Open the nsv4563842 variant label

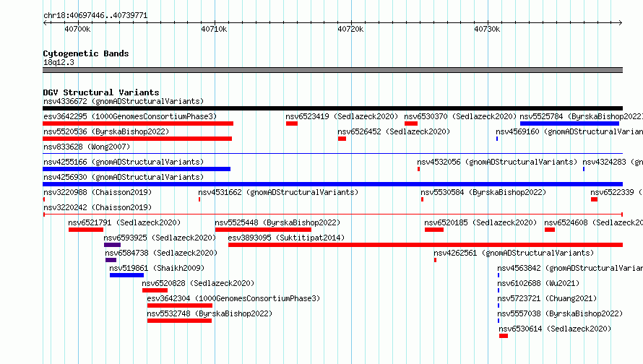point(570,268)
